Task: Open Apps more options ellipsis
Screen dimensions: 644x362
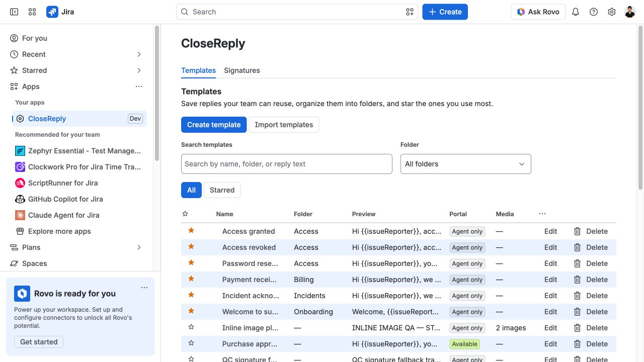Action: coord(139,86)
